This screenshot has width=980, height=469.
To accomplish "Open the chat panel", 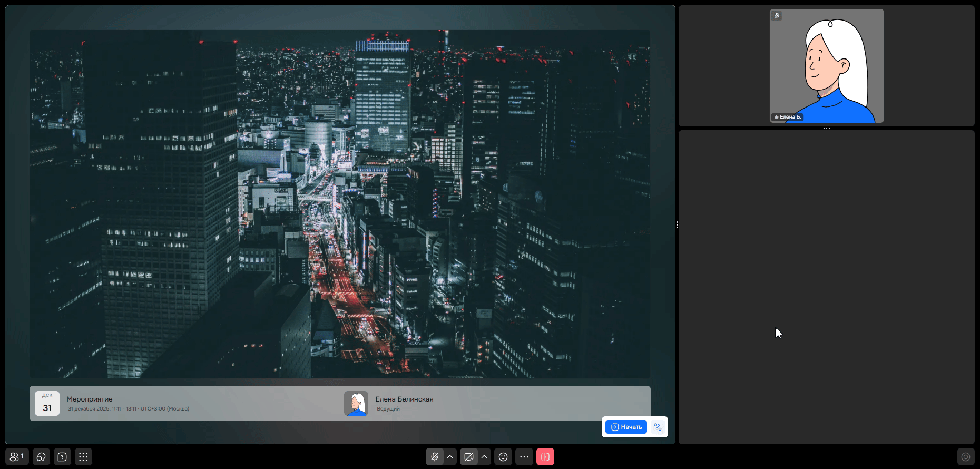I will 41,457.
